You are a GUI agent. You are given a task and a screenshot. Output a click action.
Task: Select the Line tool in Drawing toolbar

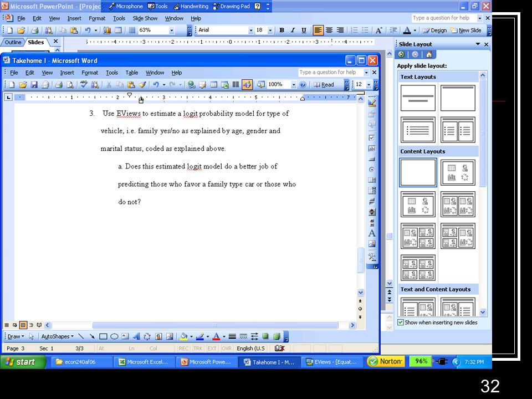81,336
